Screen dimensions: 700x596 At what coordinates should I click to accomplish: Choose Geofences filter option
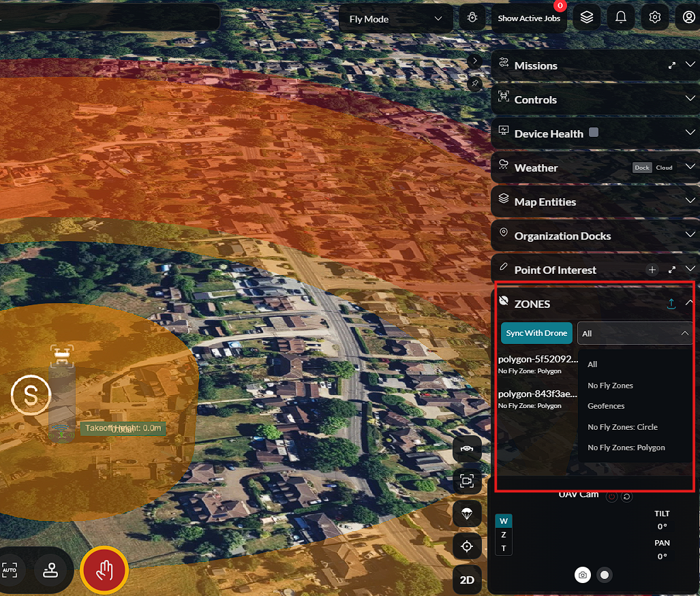[606, 406]
